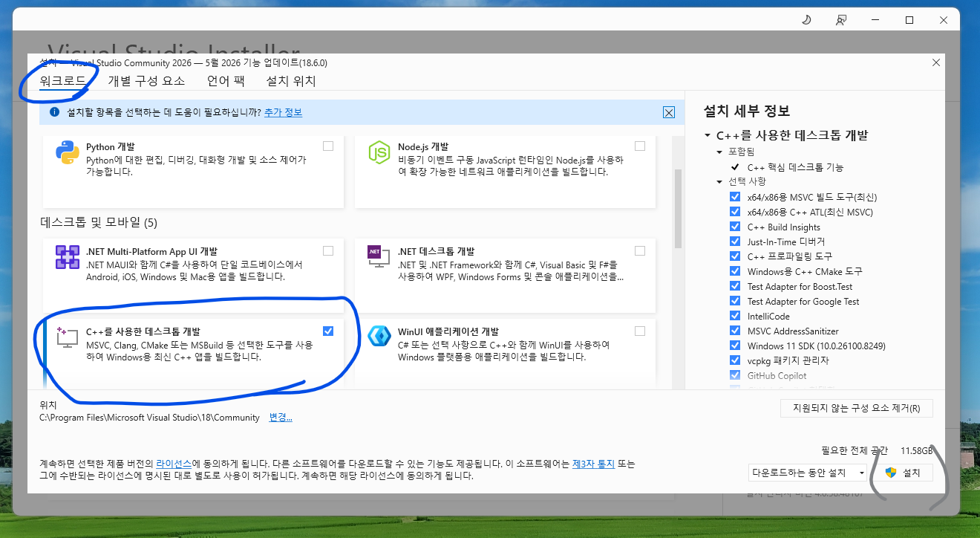Open the feedback icon in the title bar
Image resolution: width=980 pixels, height=538 pixels.
point(841,20)
